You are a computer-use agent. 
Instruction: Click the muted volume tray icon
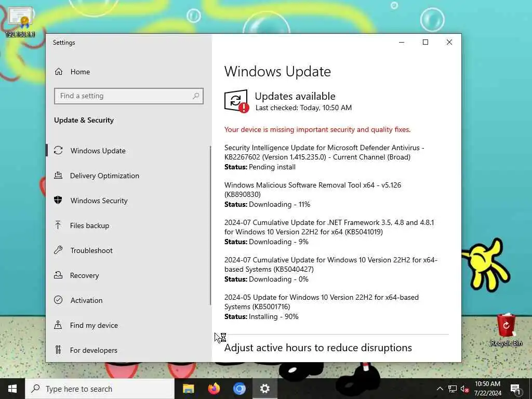[x=465, y=389]
